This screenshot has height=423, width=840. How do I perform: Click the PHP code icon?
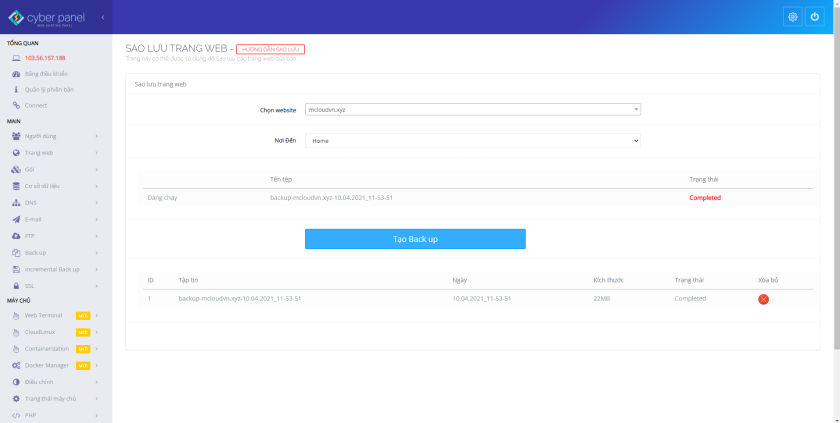[16, 416]
